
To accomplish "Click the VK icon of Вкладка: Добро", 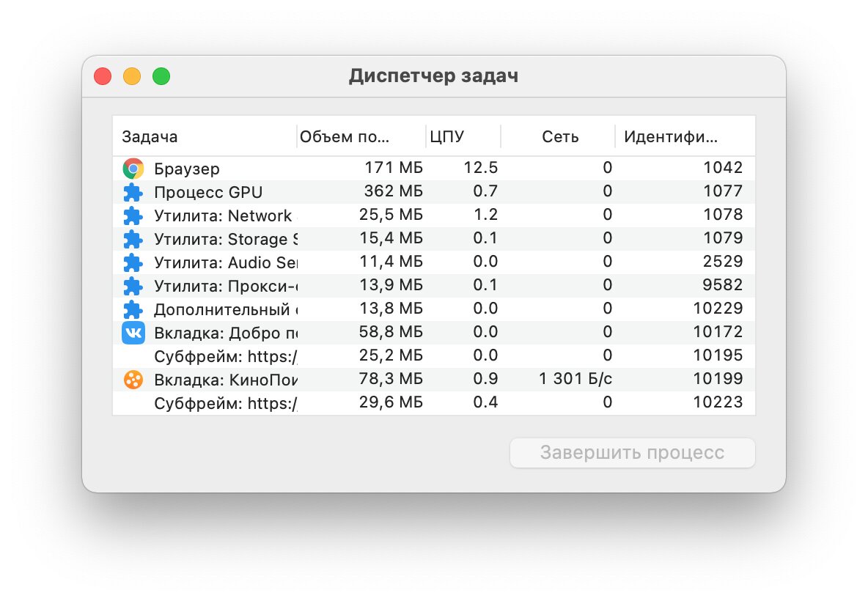I will pyautogui.click(x=133, y=333).
